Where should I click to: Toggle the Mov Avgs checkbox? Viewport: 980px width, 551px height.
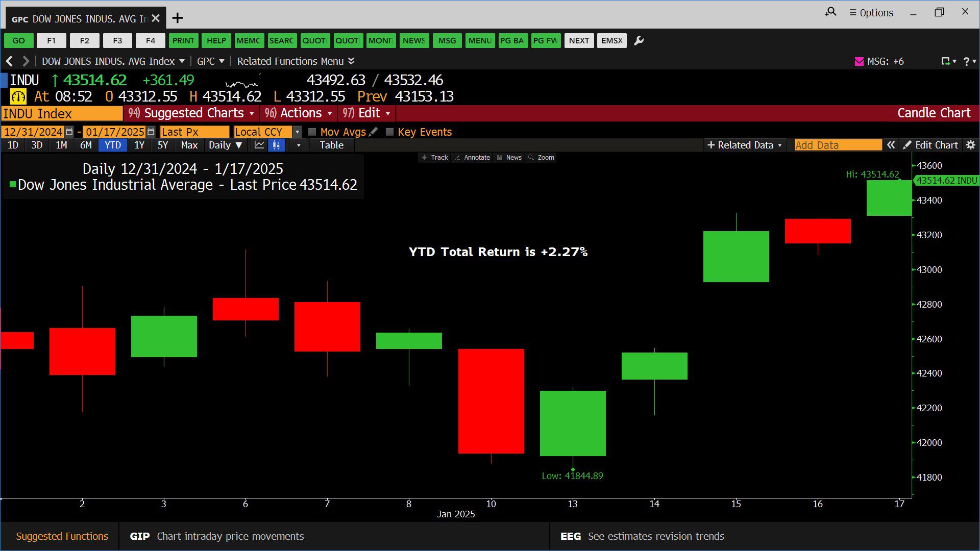[312, 132]
